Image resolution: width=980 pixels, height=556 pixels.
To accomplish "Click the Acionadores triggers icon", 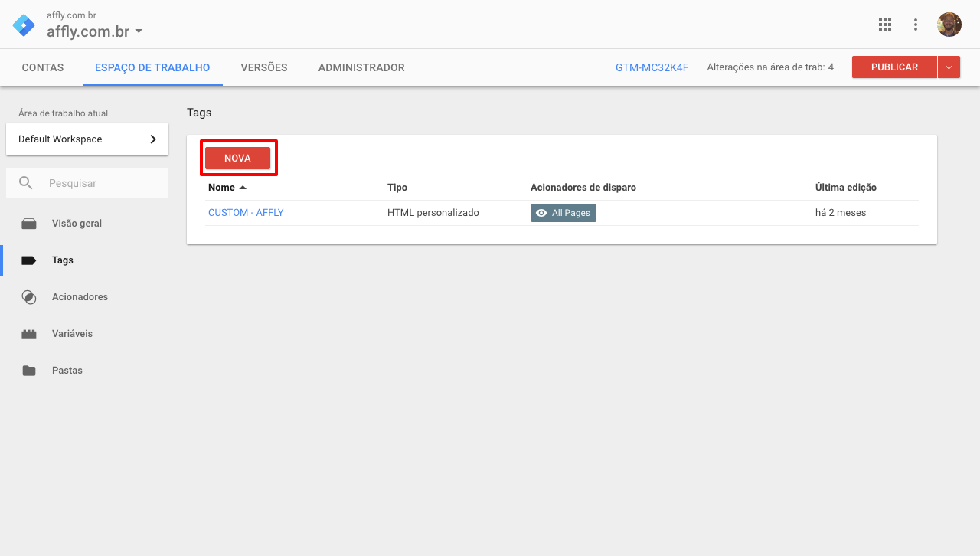I will (x=29, y=297).
